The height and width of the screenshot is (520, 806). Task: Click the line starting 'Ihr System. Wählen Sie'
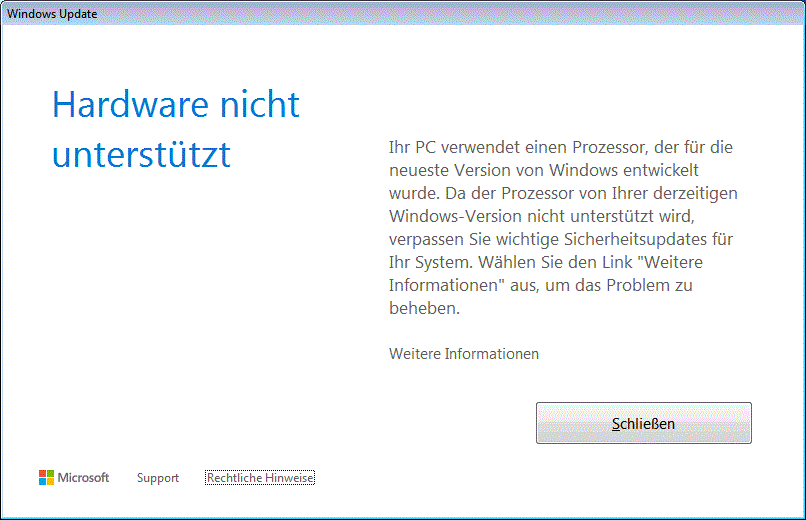coord(546,262)
